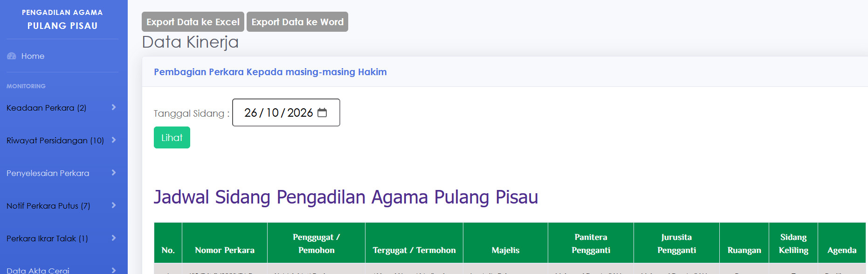The height and width of the screenshot is (274, 868).
Task: Click the Penggugat / Pemohon column header
Action: pos(317,243)
